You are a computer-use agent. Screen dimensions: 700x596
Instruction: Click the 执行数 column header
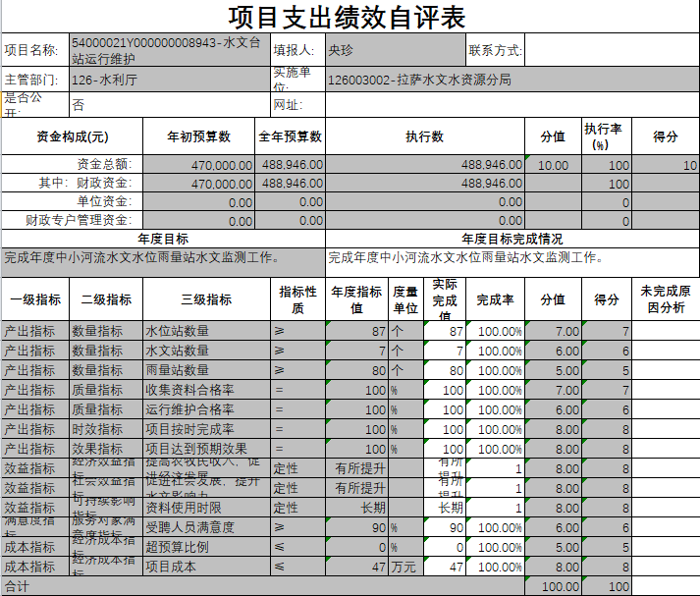[x=425, y=136]
